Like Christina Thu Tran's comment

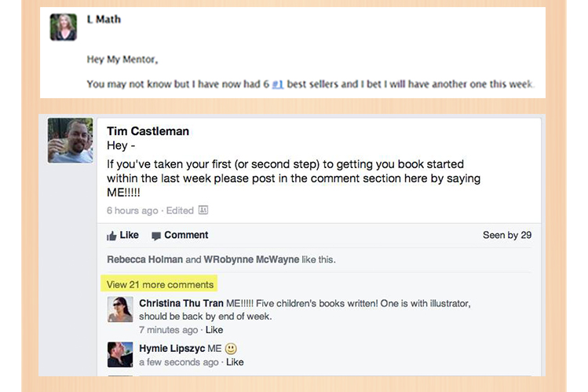[x=214, y=330]
